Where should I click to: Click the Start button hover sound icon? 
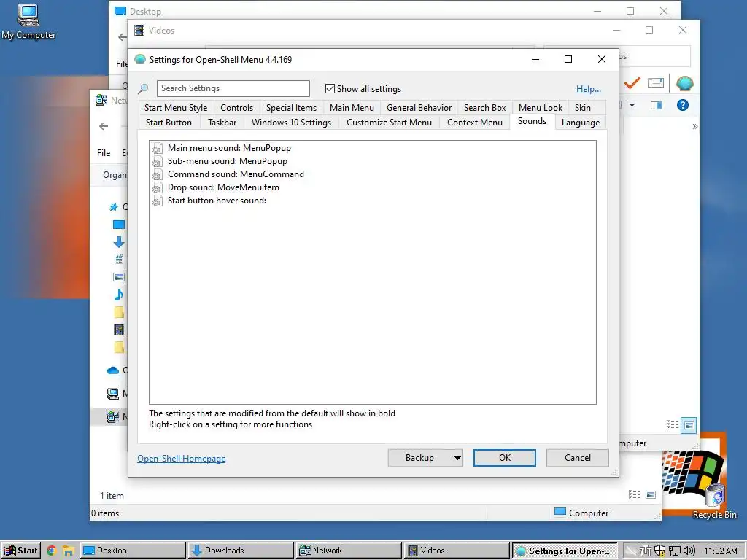158,201
